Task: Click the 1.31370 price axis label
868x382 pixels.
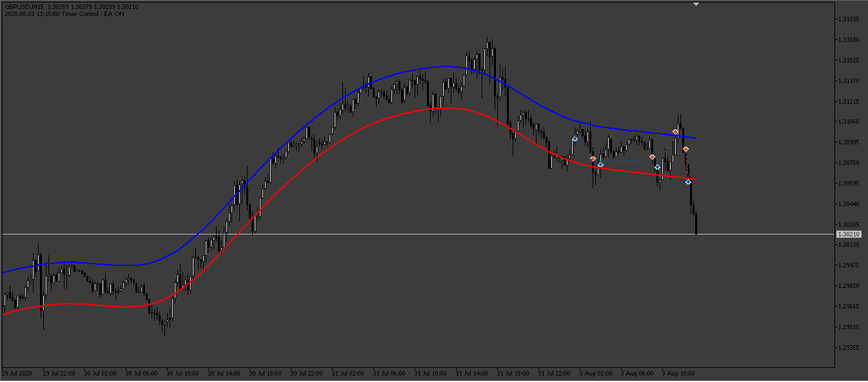Action: coord(849,81)
